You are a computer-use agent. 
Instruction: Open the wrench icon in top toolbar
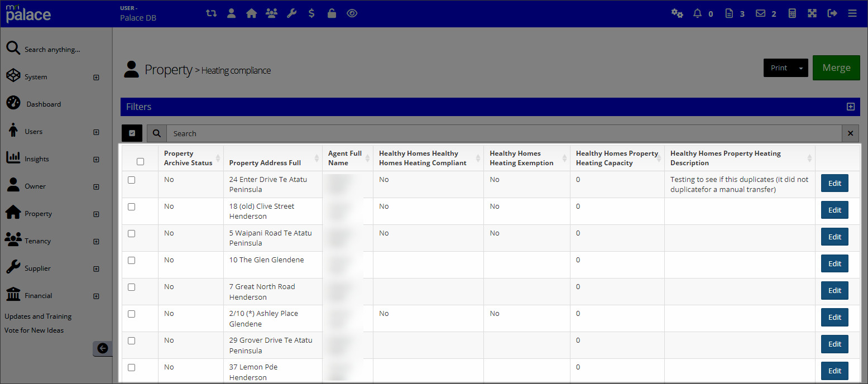[291, 13]
